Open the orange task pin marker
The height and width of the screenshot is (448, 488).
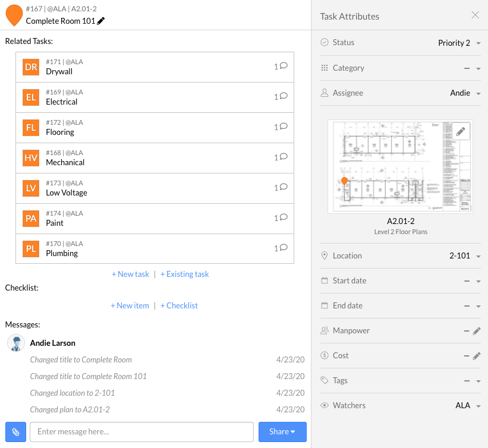click(x=14, y=15)
